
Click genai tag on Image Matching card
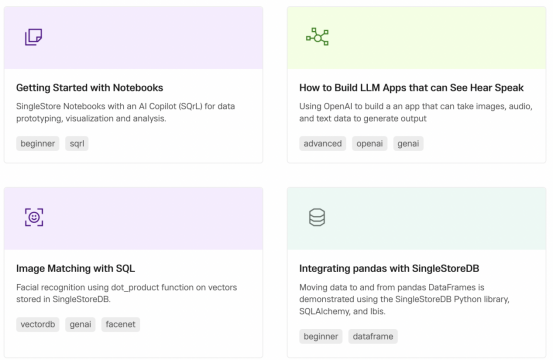(x=80, y=324)
